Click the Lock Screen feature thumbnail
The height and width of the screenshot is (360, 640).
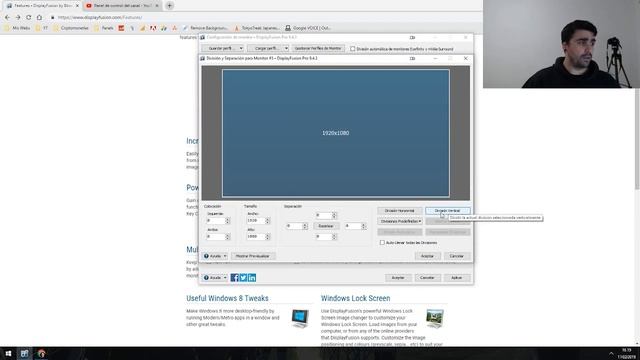[x=435, y=318]
